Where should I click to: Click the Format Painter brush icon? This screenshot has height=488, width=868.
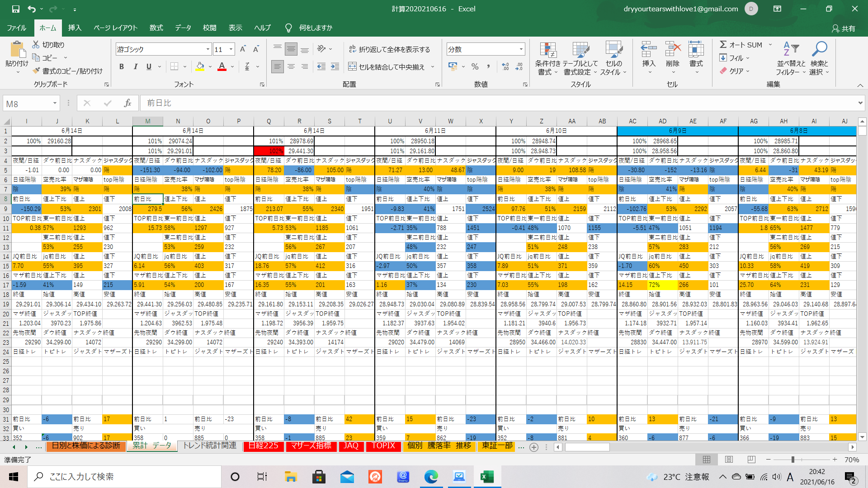[36, 71]
